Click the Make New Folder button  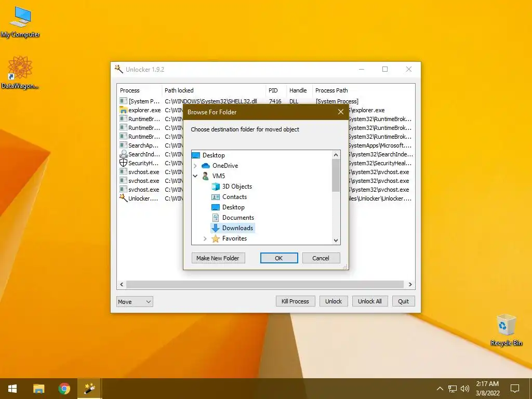pos(218,258)
